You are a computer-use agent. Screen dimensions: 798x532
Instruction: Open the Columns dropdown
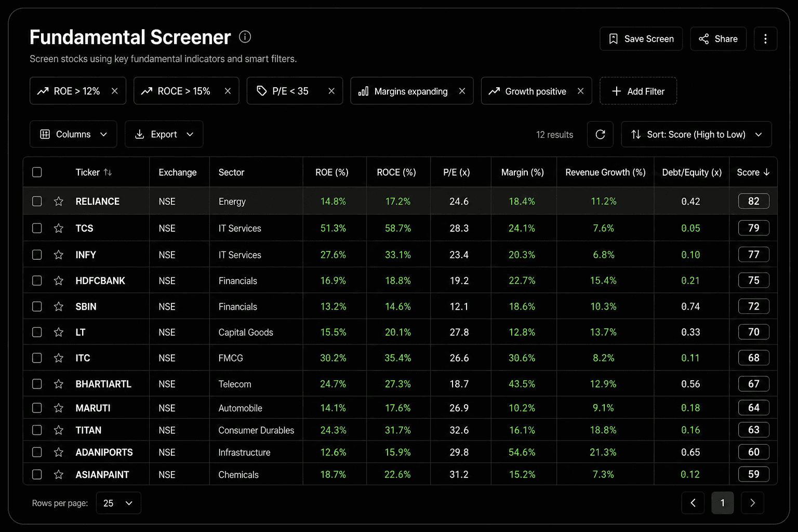73,134
